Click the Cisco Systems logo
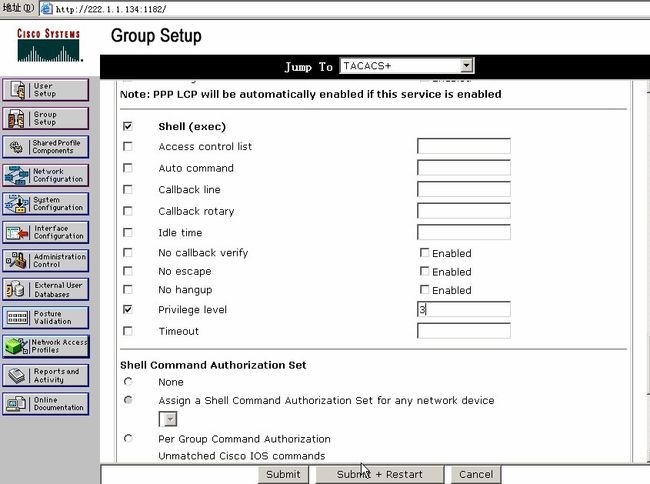The image size is (650, 484). coord(49,45)
